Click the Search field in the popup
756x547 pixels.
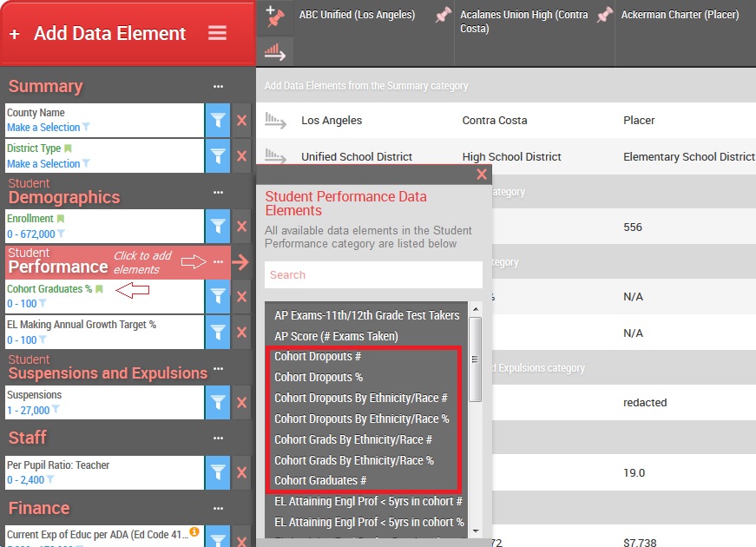coord(373,275)
